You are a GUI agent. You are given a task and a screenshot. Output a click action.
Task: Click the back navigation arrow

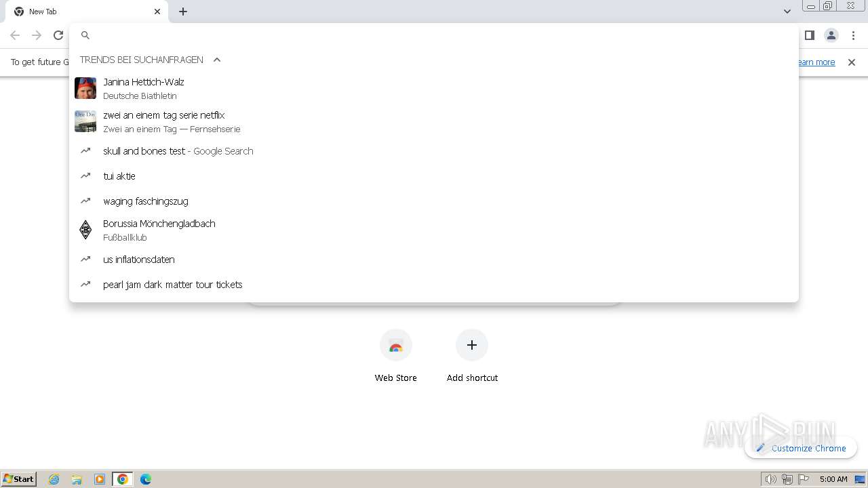pos(15,35)
